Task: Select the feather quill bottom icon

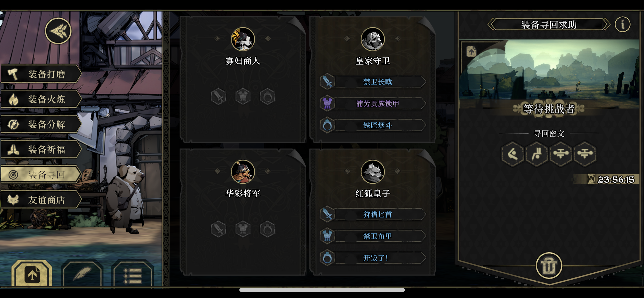Action: point(82,273)
